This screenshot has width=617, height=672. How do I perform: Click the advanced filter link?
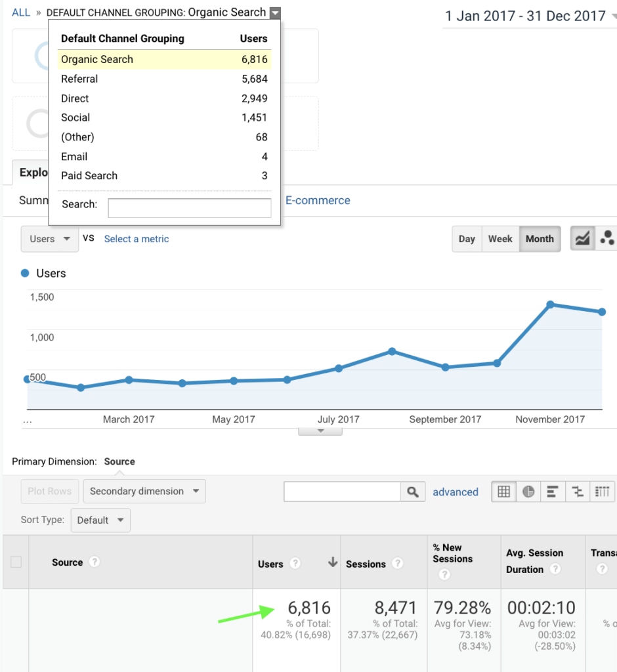click(x=456, y=492)
